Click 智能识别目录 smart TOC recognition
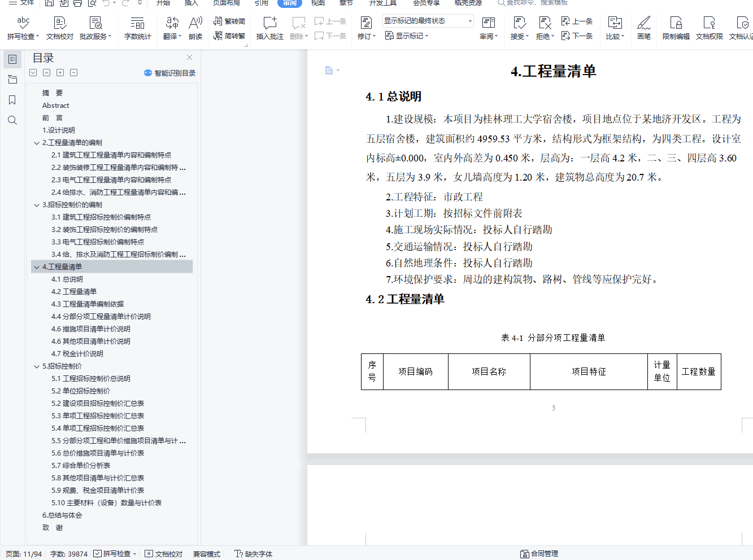Viewport: 753px width, 560px height. [x=169, y=73]
